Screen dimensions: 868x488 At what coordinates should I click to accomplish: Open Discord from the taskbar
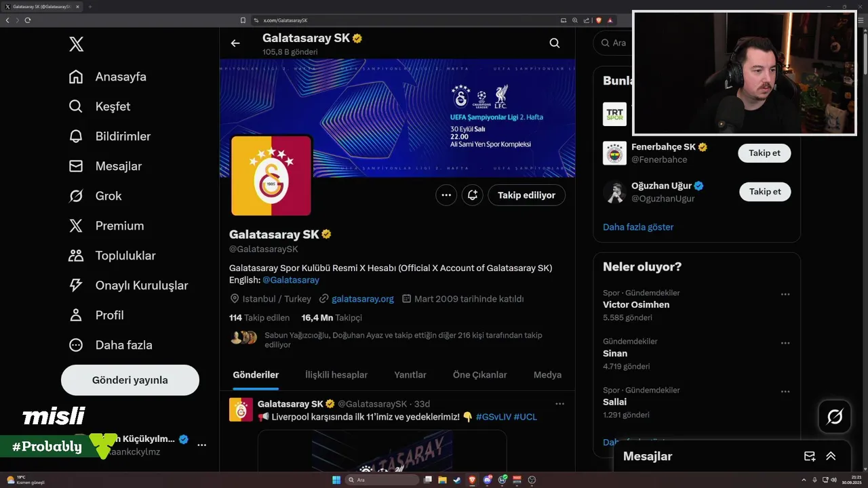click(x=487, y=480)
